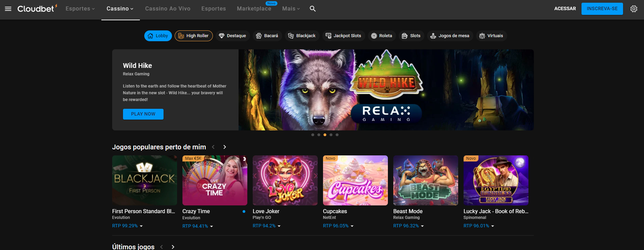This screenshot has width=644, height=250.
Task: Click the INSCREVA-SE button
Action: tap(602, 9)
